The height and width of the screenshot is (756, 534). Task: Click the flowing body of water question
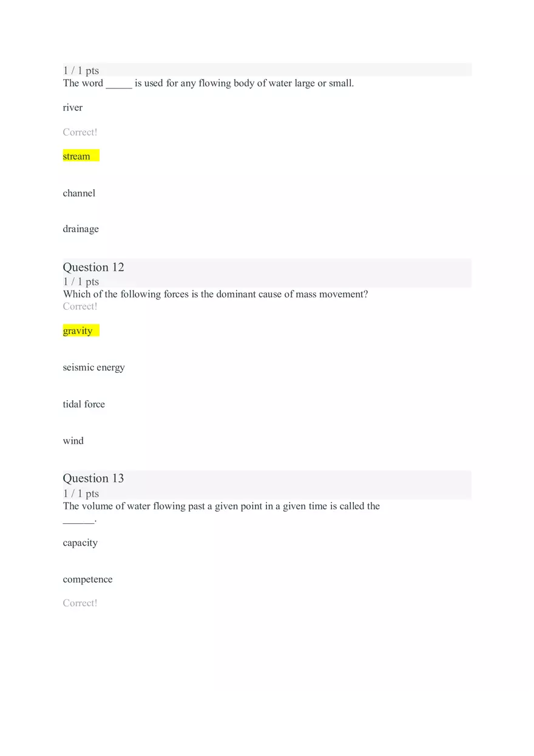208,84
